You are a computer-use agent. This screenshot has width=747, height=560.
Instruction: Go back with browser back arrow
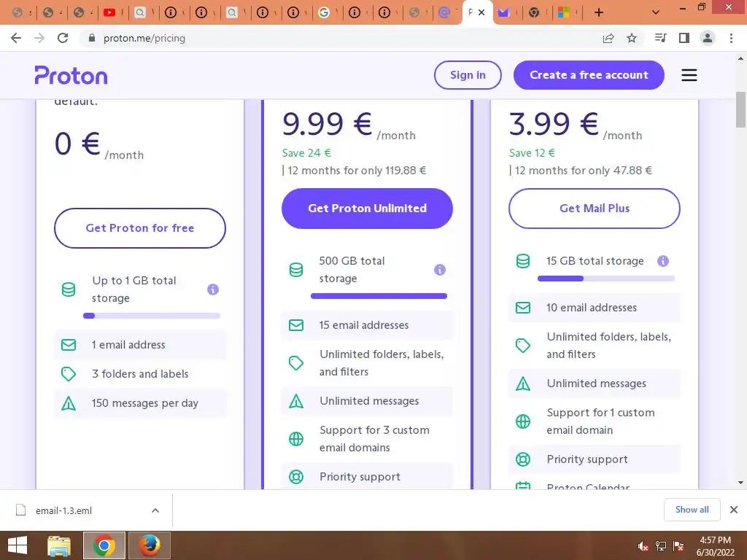click(16, 38)
